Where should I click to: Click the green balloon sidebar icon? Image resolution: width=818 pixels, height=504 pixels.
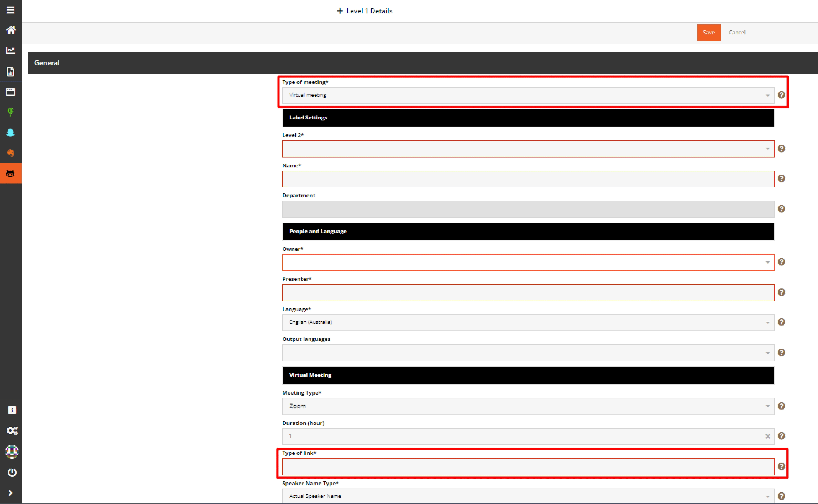[x=11, y=112]
